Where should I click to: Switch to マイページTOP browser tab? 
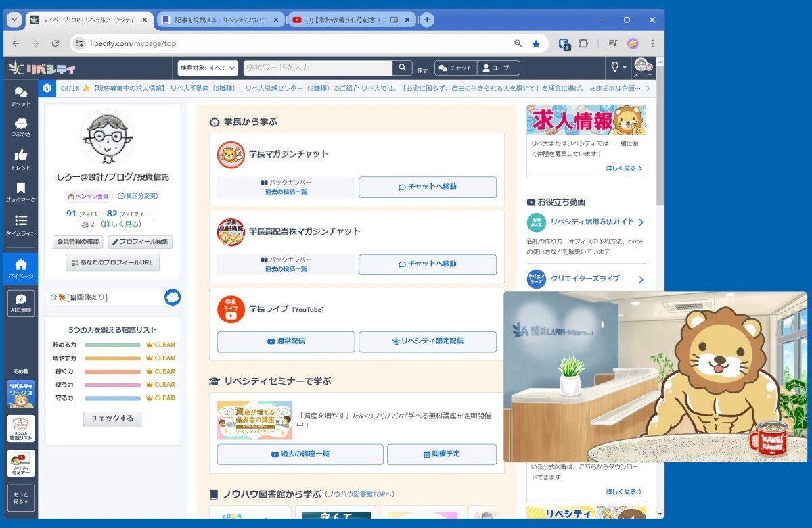click(88, 20)
